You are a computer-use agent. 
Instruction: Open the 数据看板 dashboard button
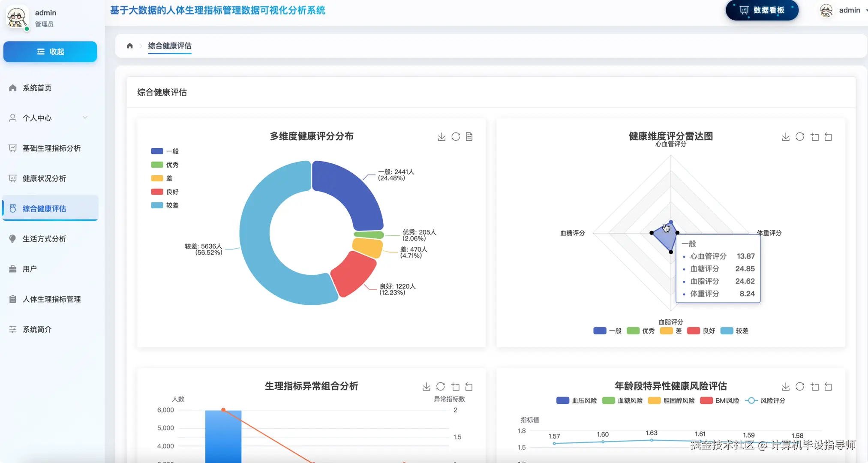(762, 10)
